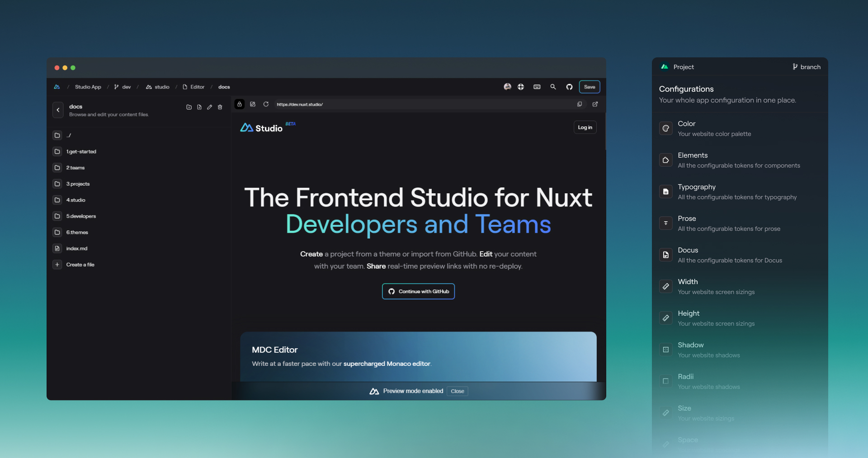
Task: Open the index.md file
Action: pyautogui.click(x=139, y=248)
